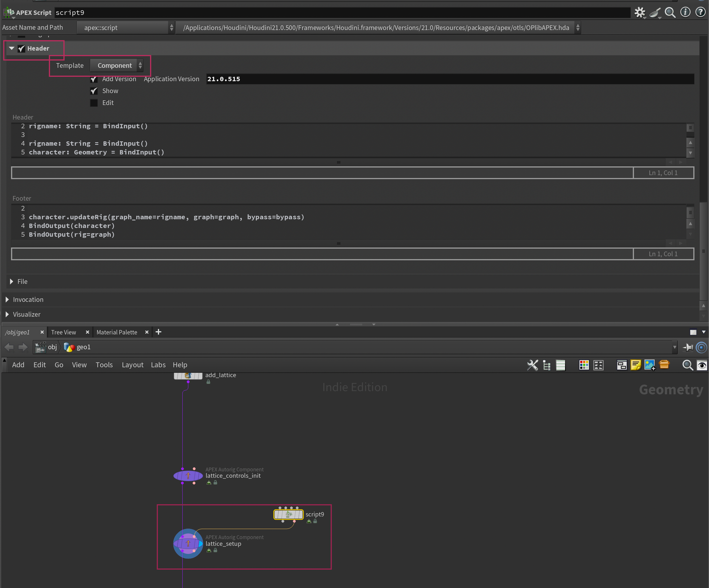Click the parameter gear menu icon
709x588 pixels.
(x=640, y=12)
